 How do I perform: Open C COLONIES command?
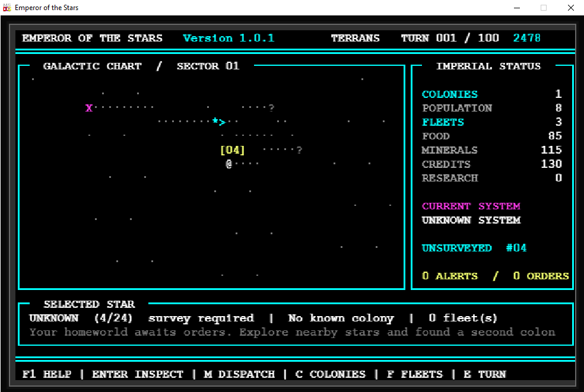(331, 374)
